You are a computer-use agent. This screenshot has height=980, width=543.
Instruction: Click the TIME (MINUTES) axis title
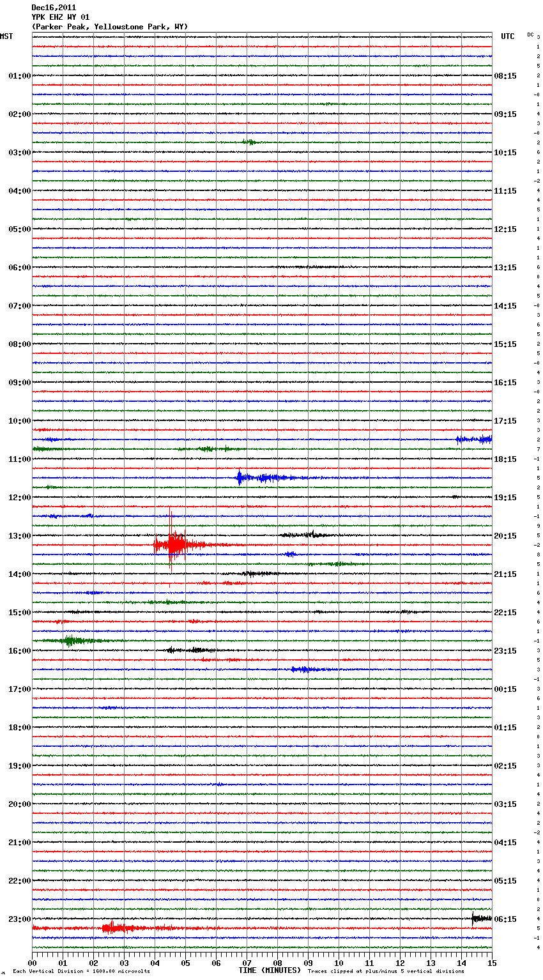[270, 970]
